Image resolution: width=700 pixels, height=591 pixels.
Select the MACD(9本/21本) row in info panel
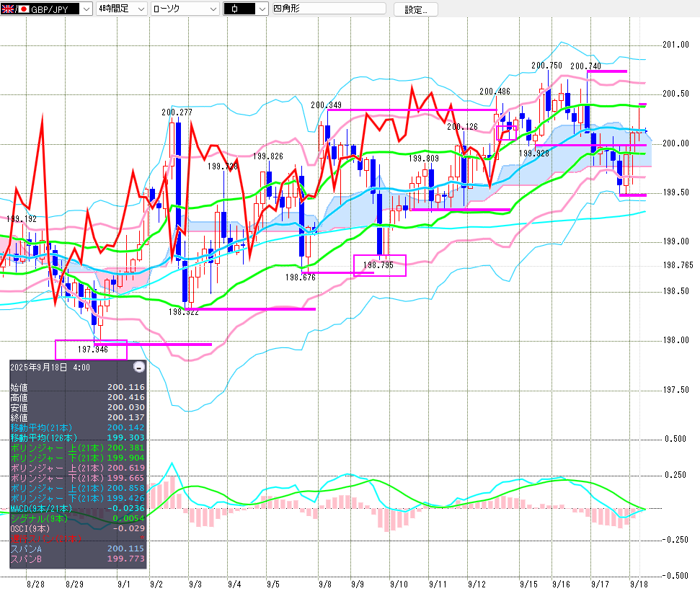[75, 509]
